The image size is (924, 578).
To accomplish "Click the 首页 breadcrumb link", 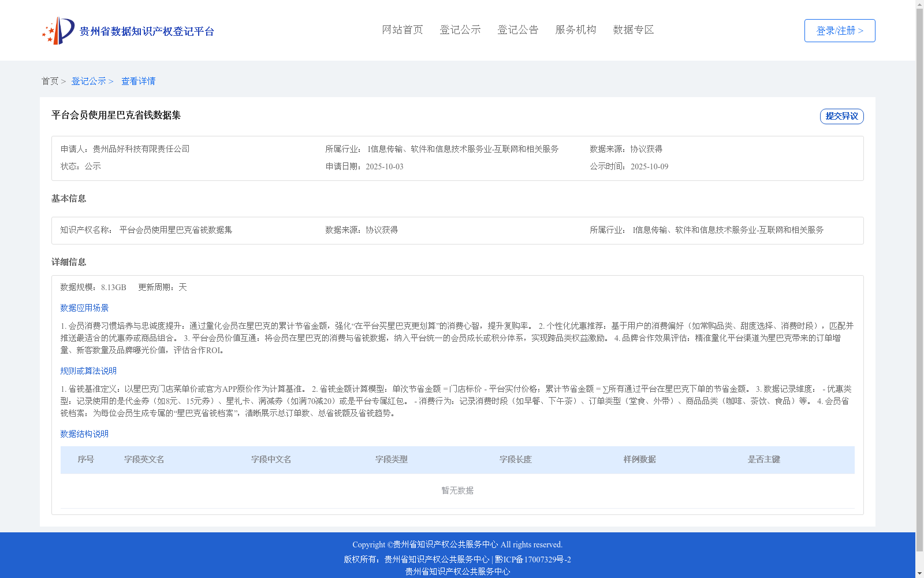I will (x=50, y=81).
